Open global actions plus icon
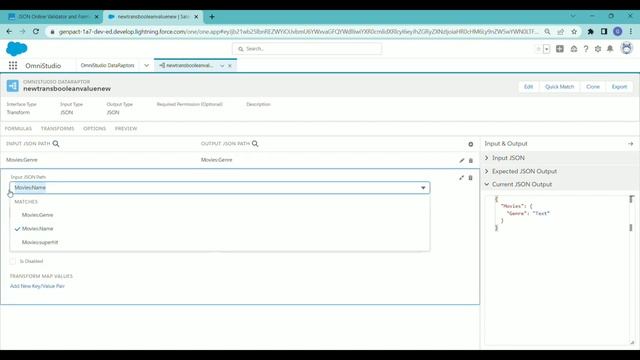The image size is (640, 360). 560,49
